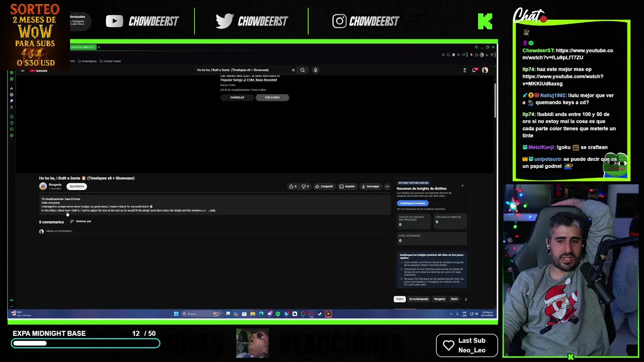
Task: Show hidden system tray icons chevron
Action: pos(451,314)
